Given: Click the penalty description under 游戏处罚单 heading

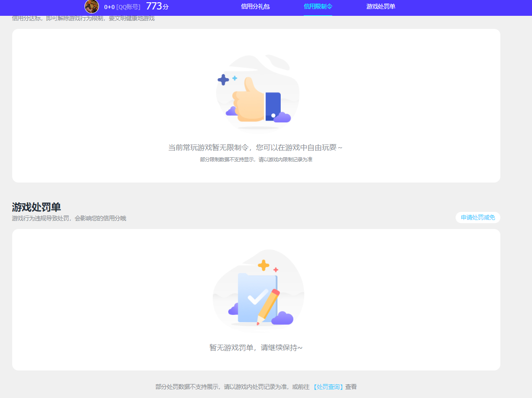Looking at the screenshot, I should point(69,218).
